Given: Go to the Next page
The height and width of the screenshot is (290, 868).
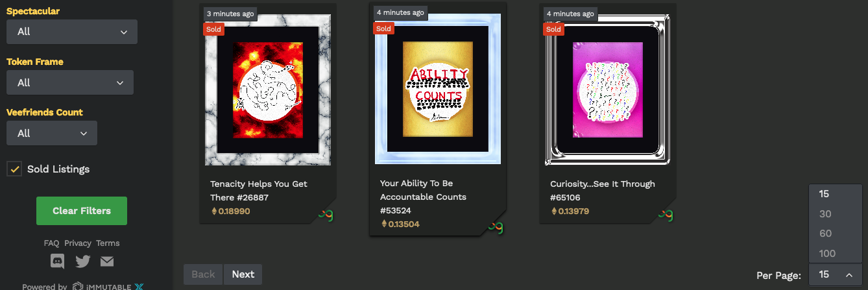Looking at the screenshot, I should coord(243,274).
